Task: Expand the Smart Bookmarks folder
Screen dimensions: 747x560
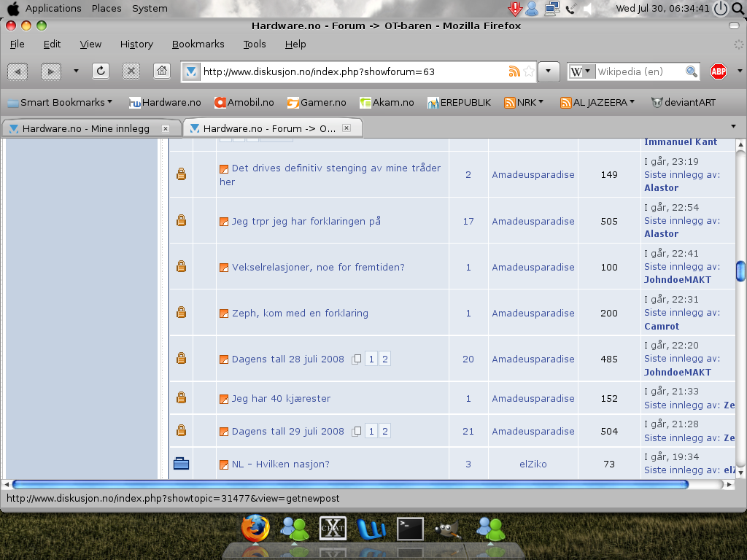Action: tap(60, 102)
